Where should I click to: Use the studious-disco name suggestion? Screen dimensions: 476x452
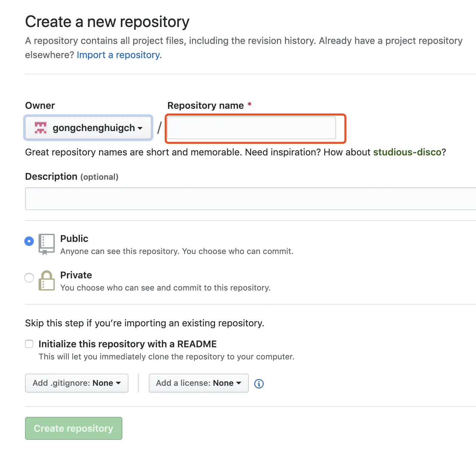pyautogui.click(x=407, y=152)
